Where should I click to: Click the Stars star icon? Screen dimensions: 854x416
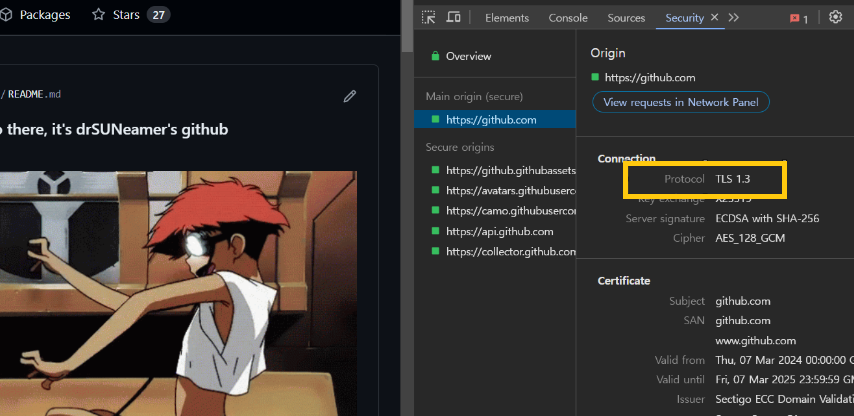98,15
